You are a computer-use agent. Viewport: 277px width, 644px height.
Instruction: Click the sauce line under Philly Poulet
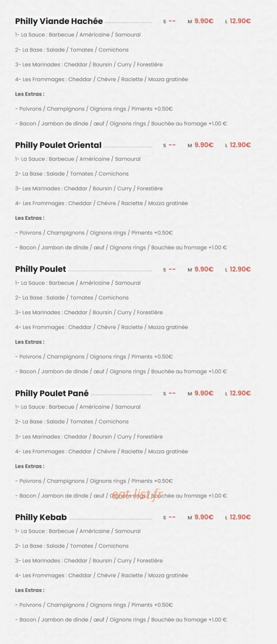pos(78,283)
